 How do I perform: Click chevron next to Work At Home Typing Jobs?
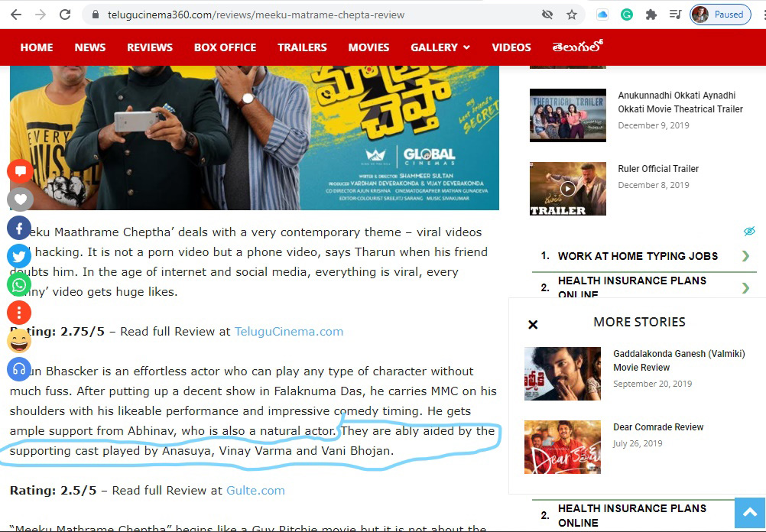tap(745, 256)
